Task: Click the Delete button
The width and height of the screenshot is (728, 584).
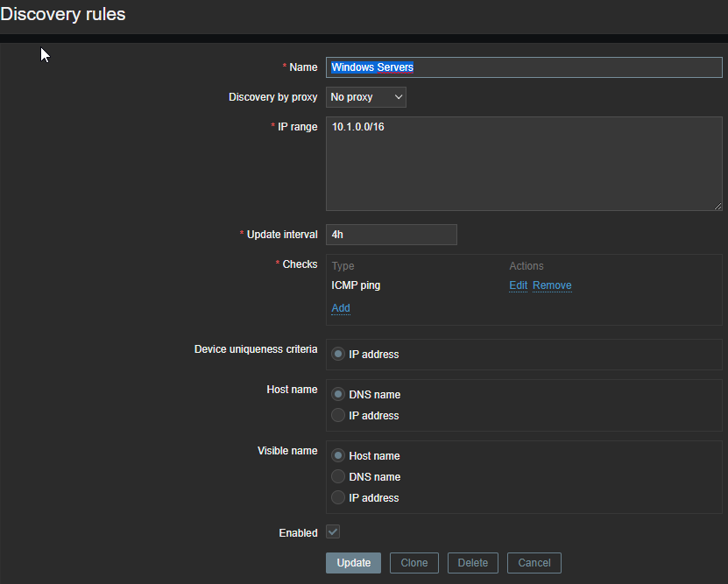Action: click(x=473, y=563)
